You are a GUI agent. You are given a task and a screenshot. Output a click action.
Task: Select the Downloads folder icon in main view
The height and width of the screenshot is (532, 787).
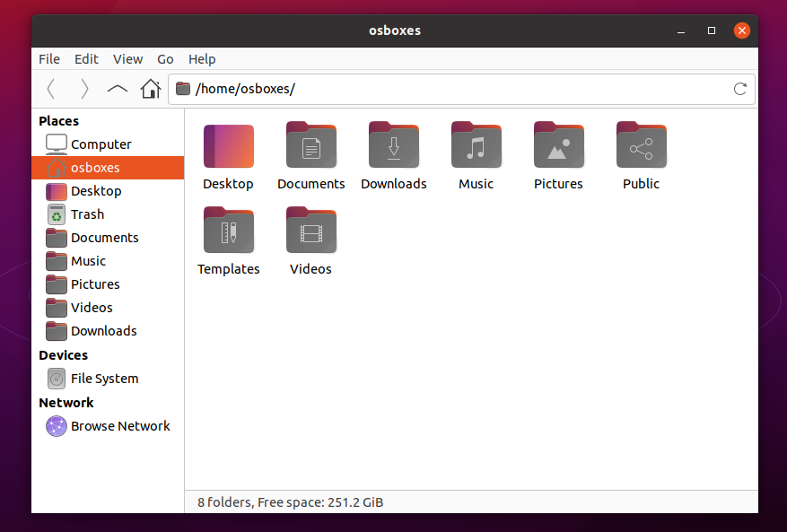point(394,146)
